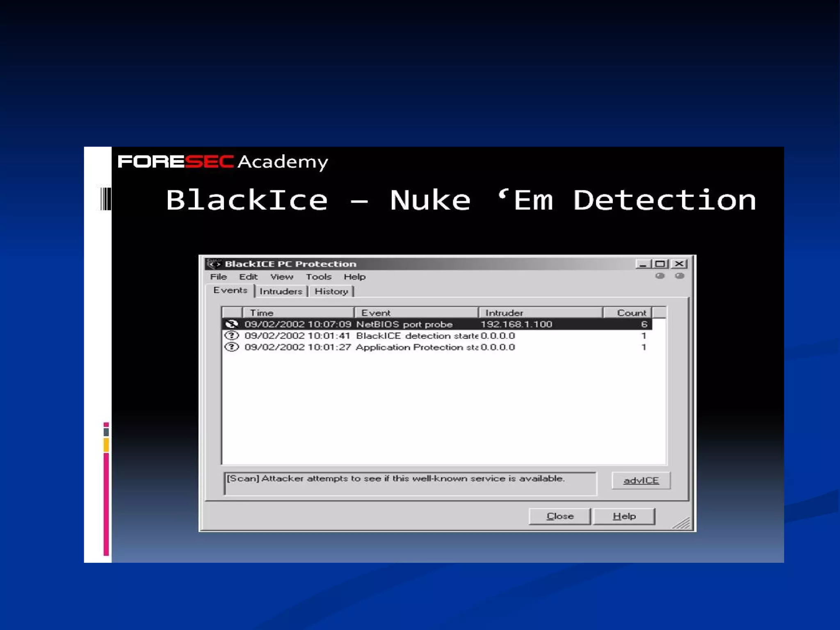The width and height of the screenshot is (840, 630).
Task: Click the window resize grip corner
Action: [x=682, y=523]
